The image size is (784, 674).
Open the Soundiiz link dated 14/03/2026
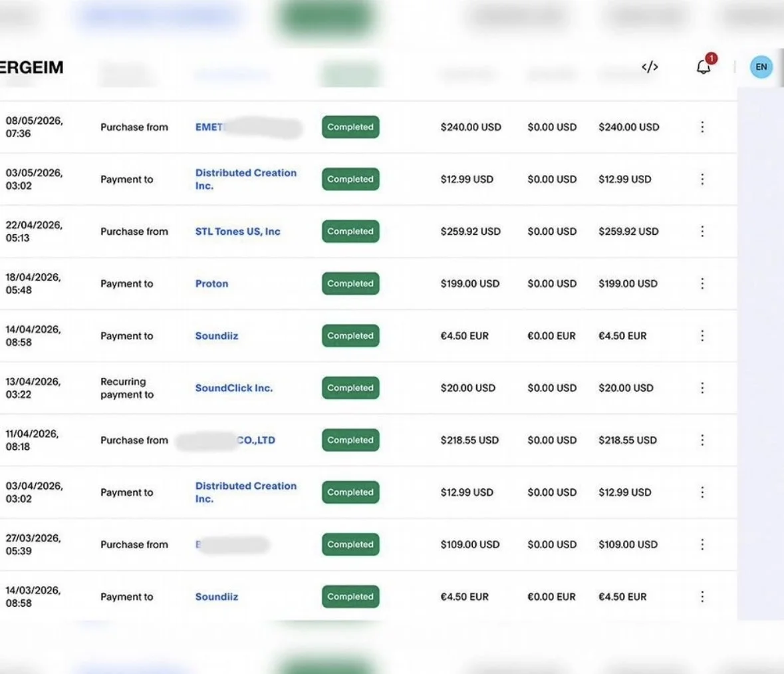click(x=217, y=597)
